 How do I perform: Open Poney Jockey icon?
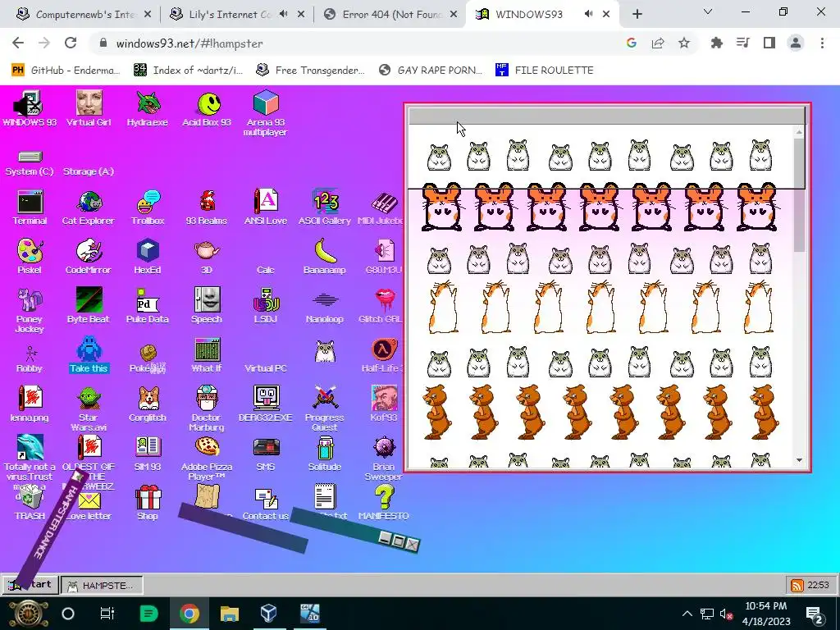[x=30, y=310]
